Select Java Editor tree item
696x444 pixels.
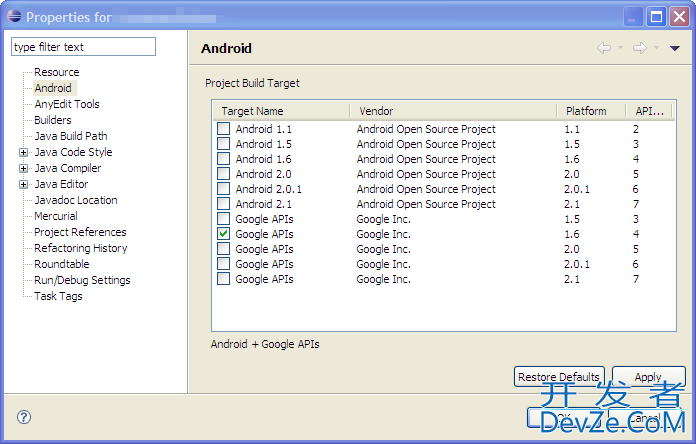[61, 184]
